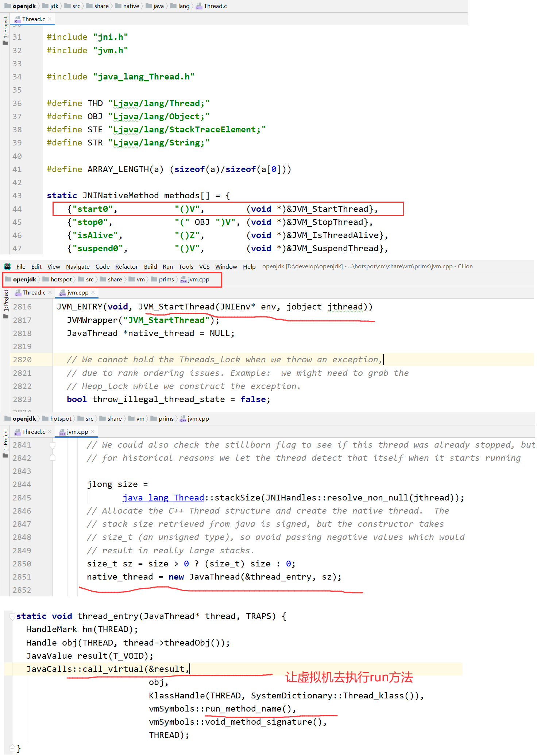Open the Navigate menu
The image size is (537, 756).
(x=78, y=266)
